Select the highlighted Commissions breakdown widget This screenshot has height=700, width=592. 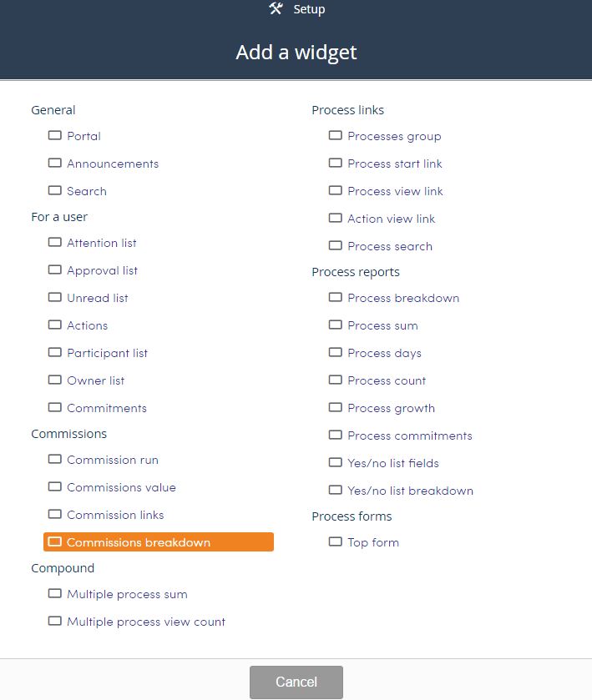tap(55, 541)
